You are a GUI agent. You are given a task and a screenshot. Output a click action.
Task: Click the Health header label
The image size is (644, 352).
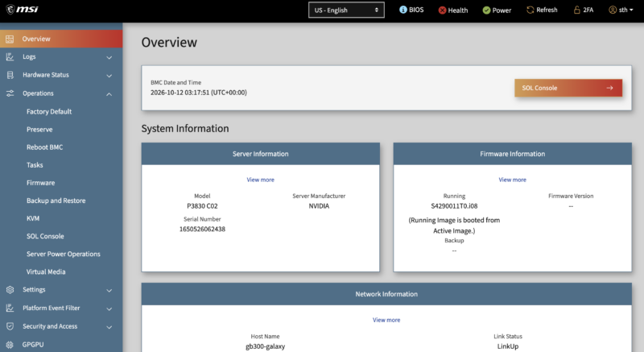tap(457, 10)
